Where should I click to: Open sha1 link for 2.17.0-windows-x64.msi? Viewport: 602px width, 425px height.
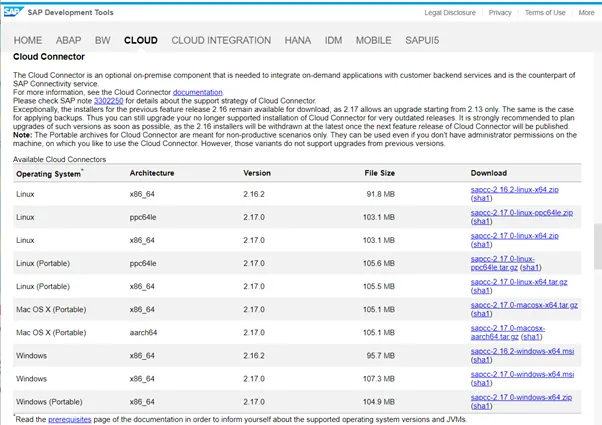(x=481, y=383)
